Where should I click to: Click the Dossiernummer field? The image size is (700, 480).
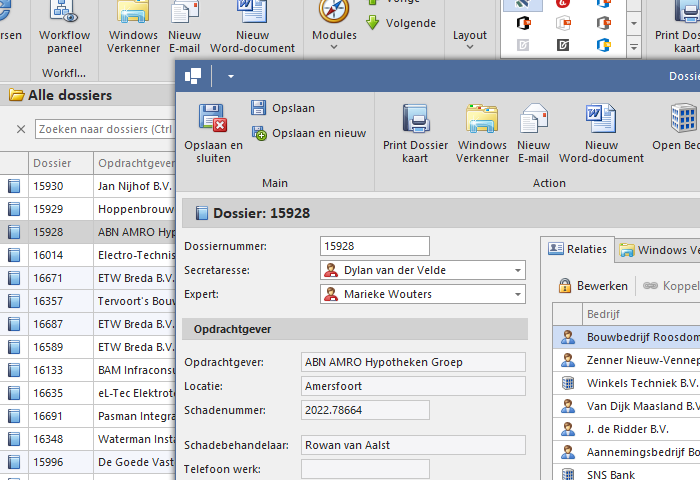point(375,246)
